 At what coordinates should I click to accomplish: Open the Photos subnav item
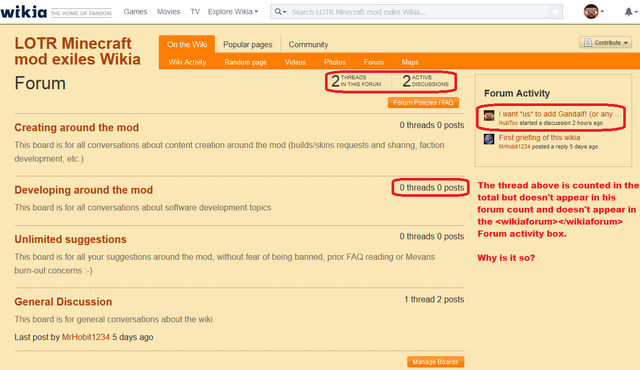pos(335,62)
